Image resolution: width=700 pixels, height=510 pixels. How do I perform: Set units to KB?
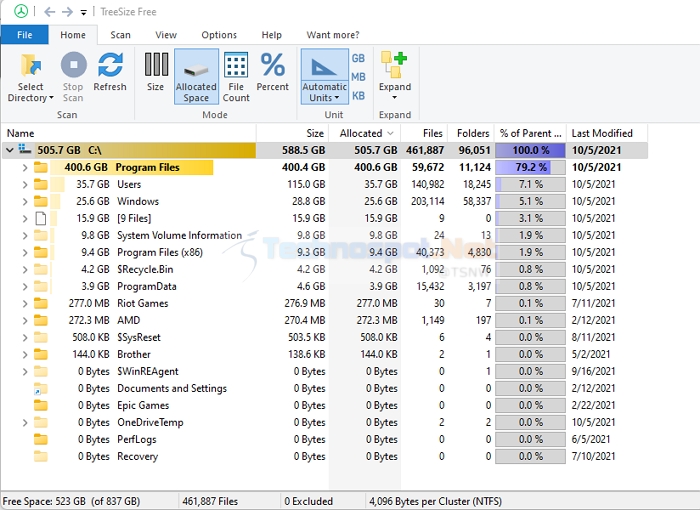pos(358,96)
